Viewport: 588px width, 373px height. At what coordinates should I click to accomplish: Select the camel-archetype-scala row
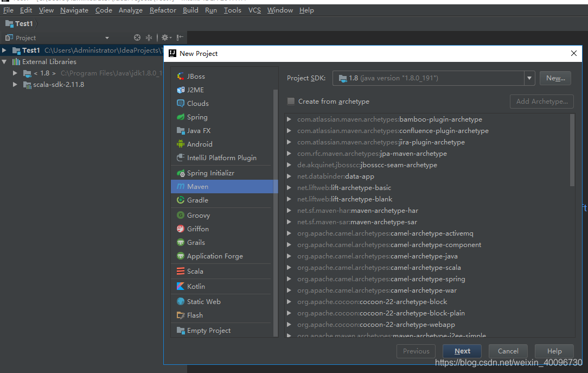coord(427,268)
